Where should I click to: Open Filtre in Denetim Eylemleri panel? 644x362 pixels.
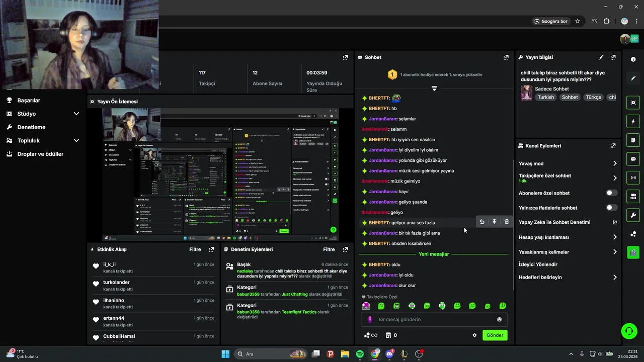329,249
